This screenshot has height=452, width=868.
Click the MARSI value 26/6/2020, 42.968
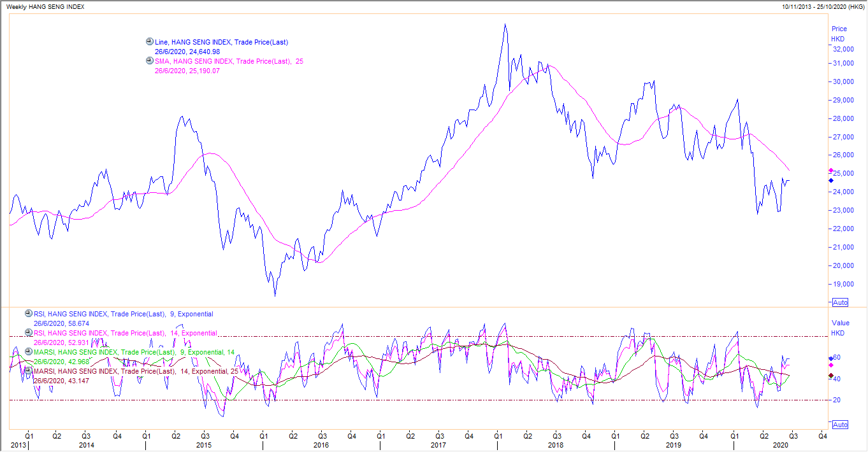click(61, 362)
